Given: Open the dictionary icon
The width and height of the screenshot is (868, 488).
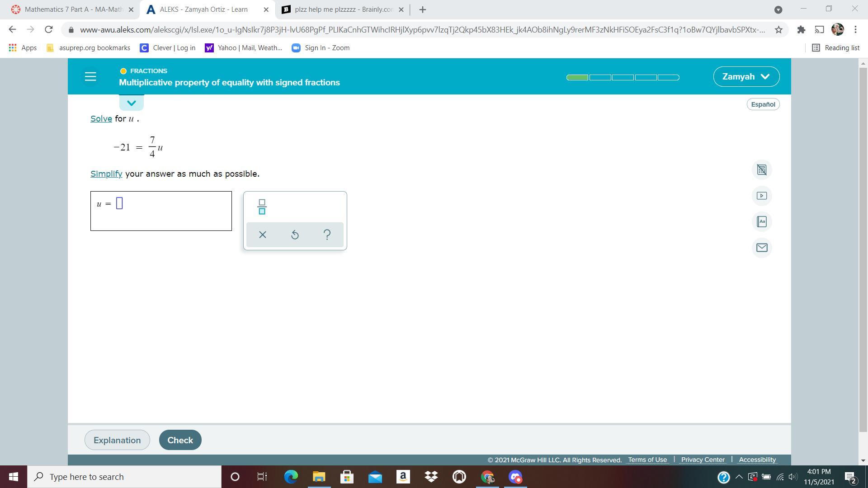Looking at the screenshot, I should point(762,222).
